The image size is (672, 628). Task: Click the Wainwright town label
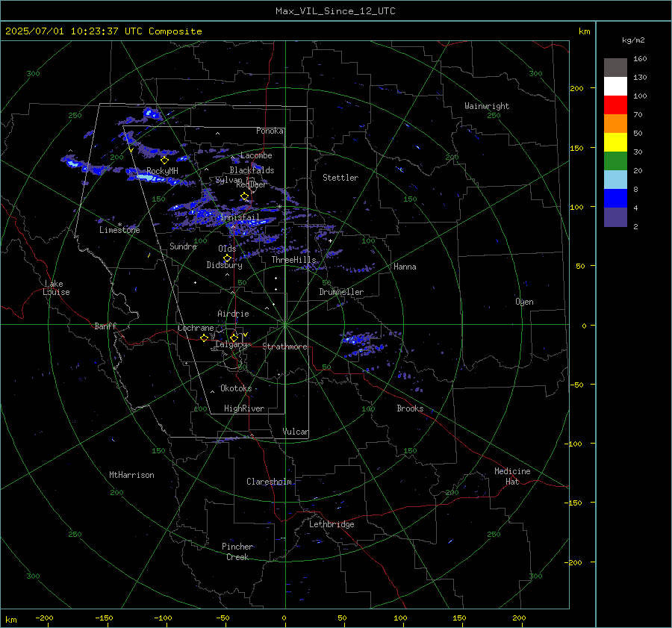tap(487, 106)
